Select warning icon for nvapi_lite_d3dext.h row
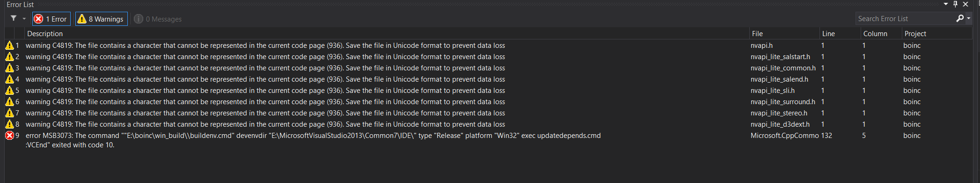 (9, 124)
